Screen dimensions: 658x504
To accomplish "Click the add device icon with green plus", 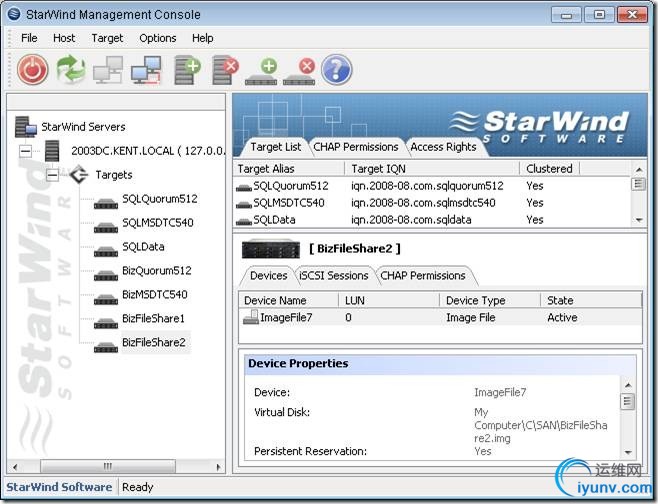I will [262, 72].
